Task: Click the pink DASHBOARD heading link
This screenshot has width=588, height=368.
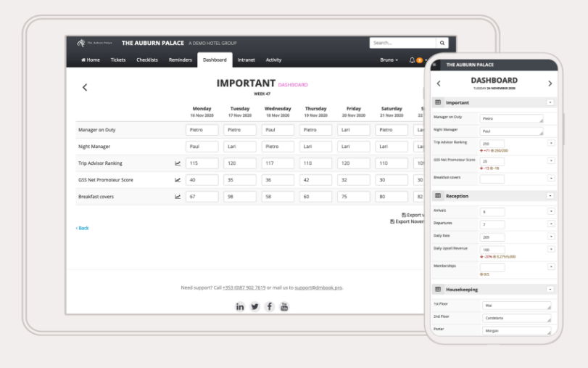Action: click(293, 85)
